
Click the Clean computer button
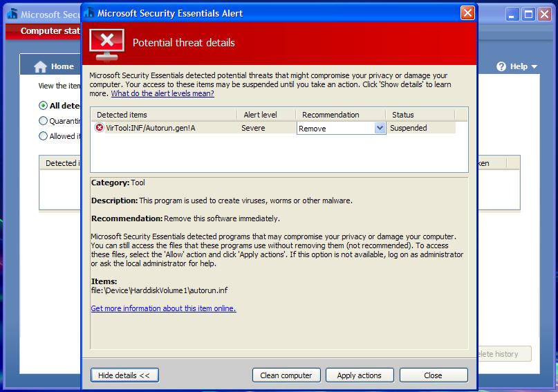click(x=286, y=375)
